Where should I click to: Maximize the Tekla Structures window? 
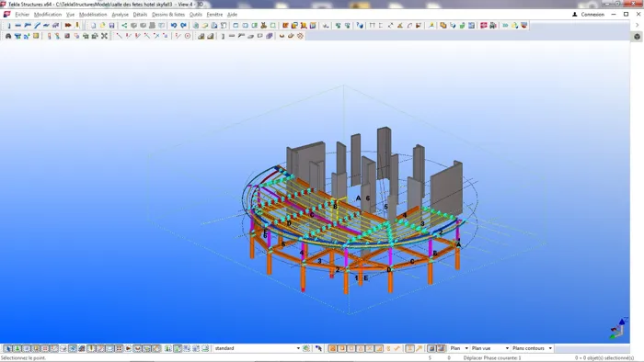tap(626, 14)
